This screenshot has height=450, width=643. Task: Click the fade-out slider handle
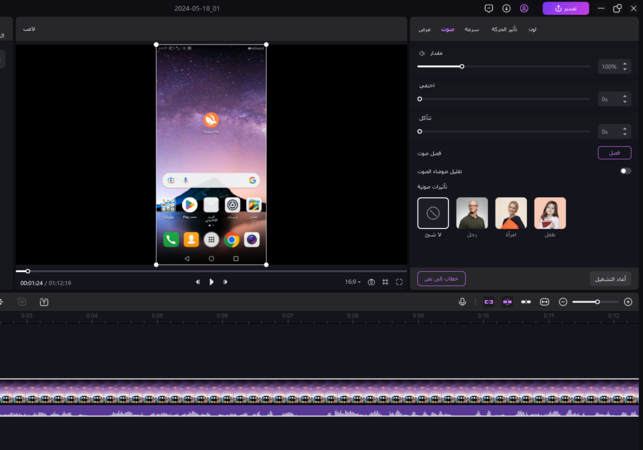pyautogui.click(x=420, y=132)
